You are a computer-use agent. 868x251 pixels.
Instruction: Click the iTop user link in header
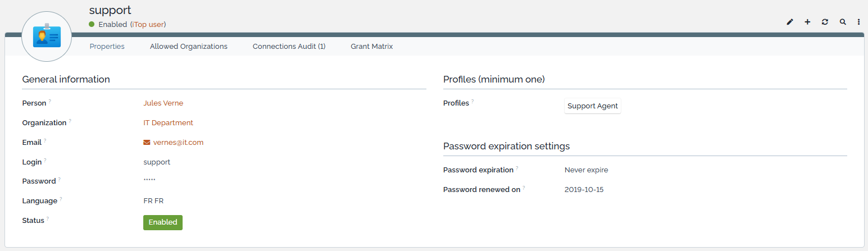click(148, 25)
